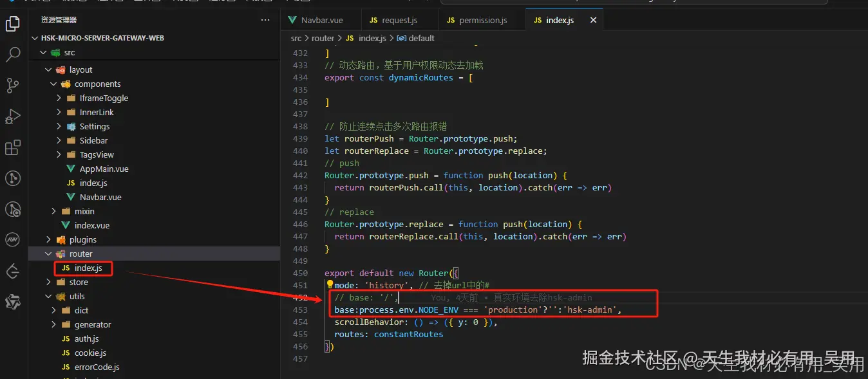Click the lightbulb code action on line 451
Image resolution: width=868 pixels, height=379 pixels.
[330, 284]
